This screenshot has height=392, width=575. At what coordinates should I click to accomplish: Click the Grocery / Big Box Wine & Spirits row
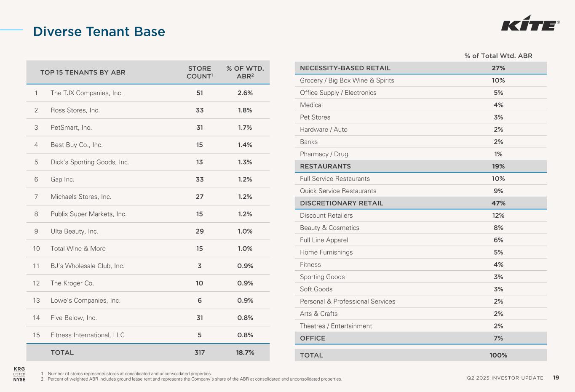pos(347,80)
